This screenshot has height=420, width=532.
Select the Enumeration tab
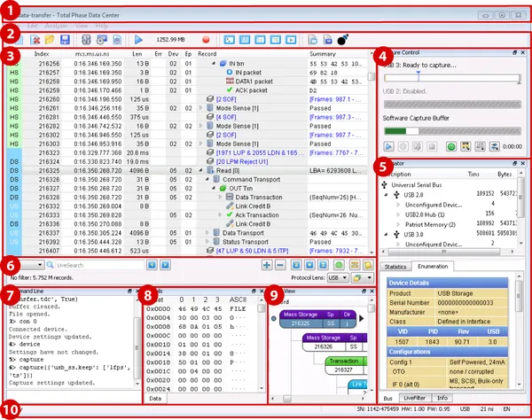pyautogui.click(x=433, y=266)
